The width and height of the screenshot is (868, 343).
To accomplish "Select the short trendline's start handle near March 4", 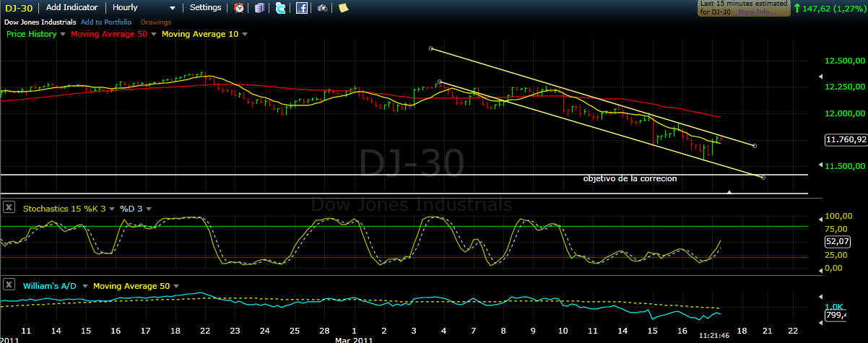I will [x=439, y=82].
